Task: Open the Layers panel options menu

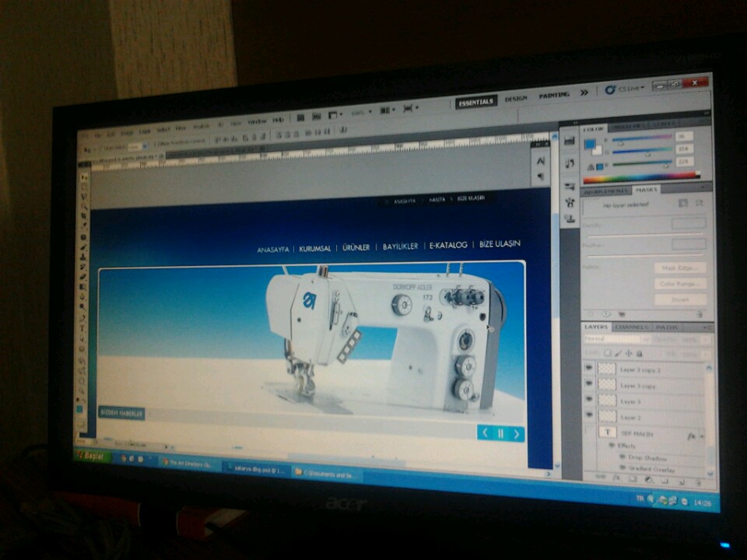Action: (x=707, y=328)
